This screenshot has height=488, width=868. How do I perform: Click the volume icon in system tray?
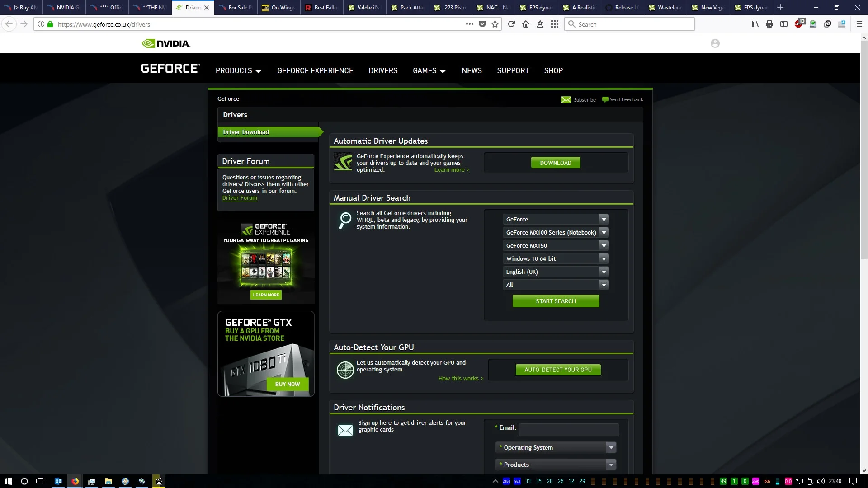pyautogui.click(x=821, y=481)
